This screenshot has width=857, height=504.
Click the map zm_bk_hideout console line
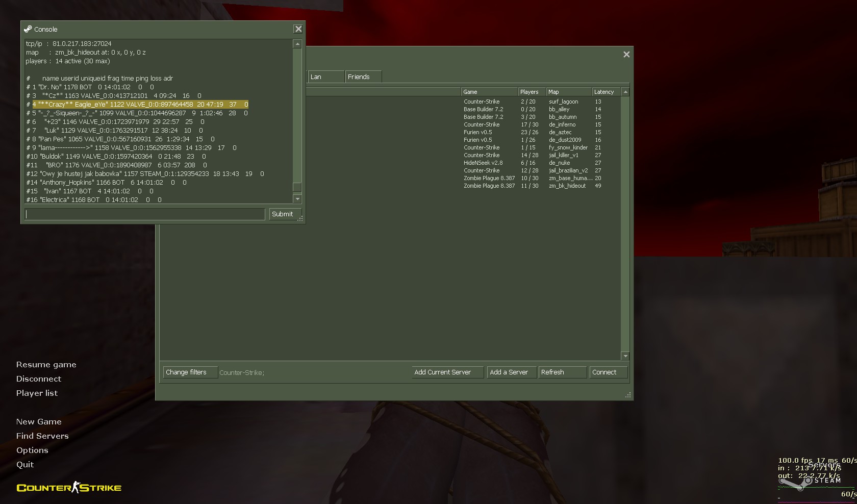point(86,53)
